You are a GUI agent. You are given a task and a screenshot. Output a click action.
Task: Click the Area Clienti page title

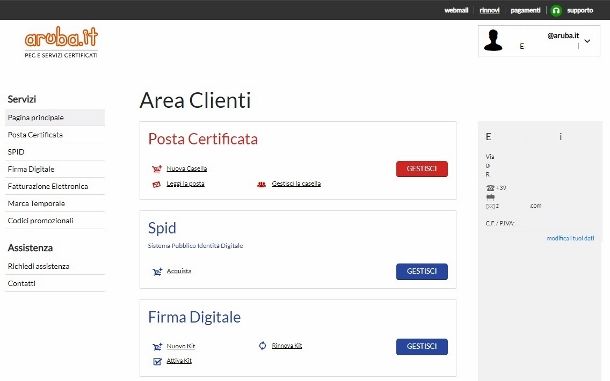tap(195, 100)
